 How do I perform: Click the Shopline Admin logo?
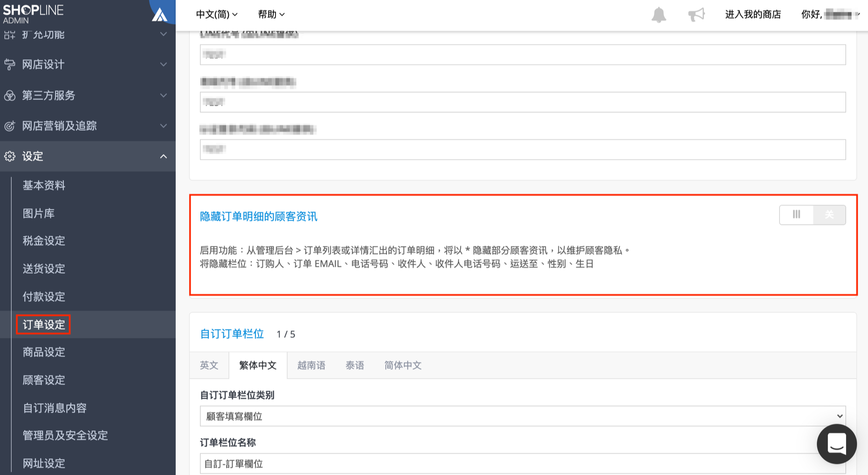tap(33, 14)
